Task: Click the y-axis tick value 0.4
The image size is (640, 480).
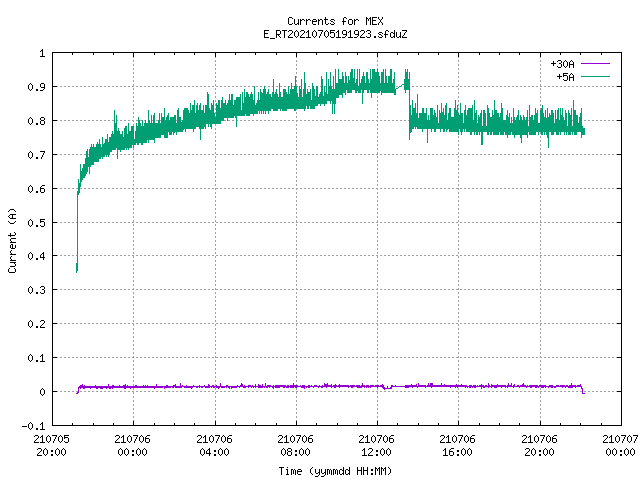Action: [36, 256]
